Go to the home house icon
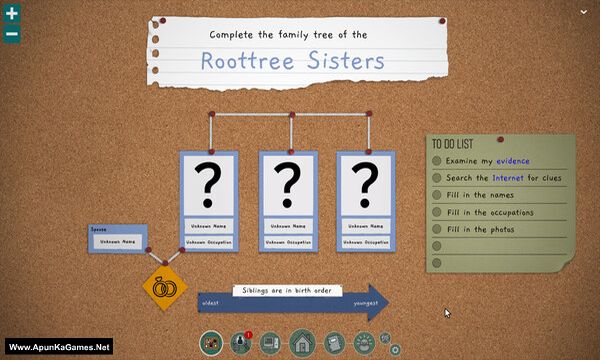The width and height of the screenshot is (600, 360). pyautogui.click(x=302, y=343)
